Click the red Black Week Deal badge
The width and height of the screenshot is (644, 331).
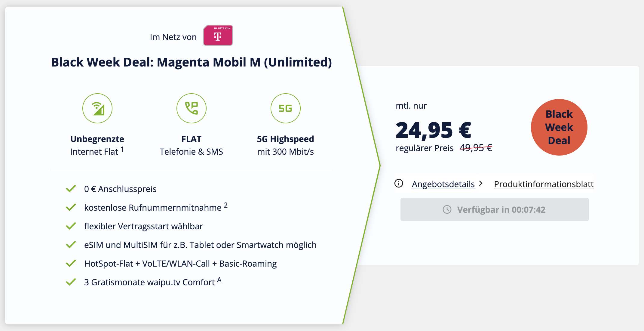point(559,127)
